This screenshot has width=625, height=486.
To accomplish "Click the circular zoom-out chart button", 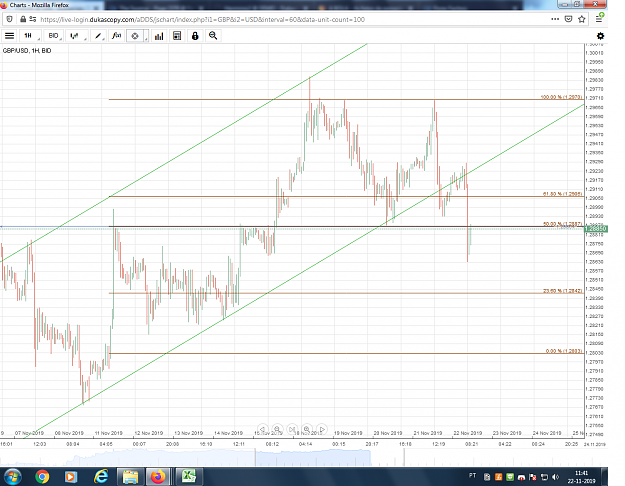I will (x=277, y=429).
